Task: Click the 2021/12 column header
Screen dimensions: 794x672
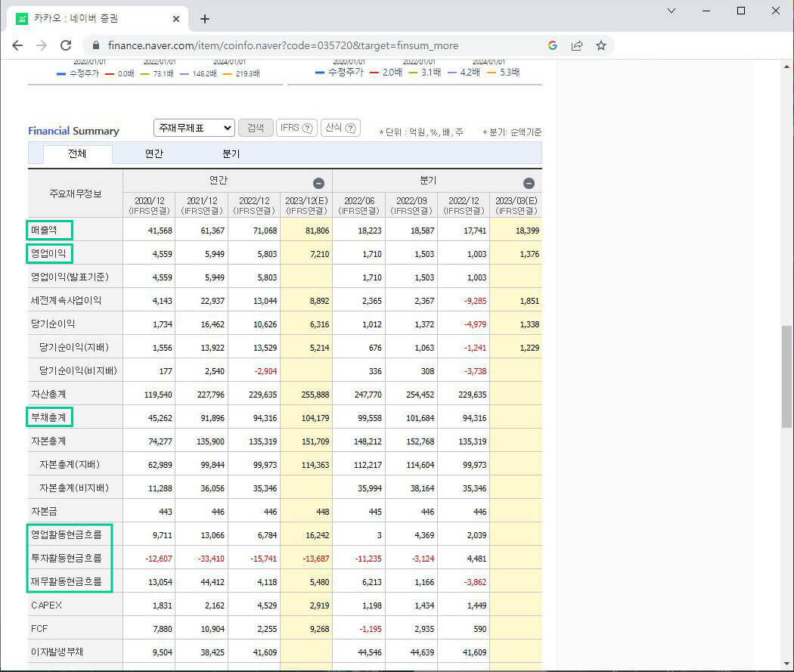Action: click(x=202, y=206)
